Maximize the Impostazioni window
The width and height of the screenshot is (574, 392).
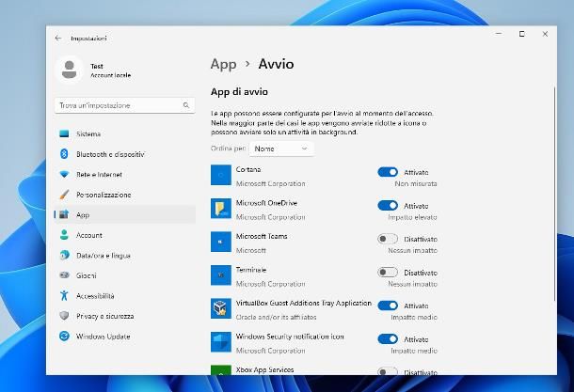[x=521, y=34]
